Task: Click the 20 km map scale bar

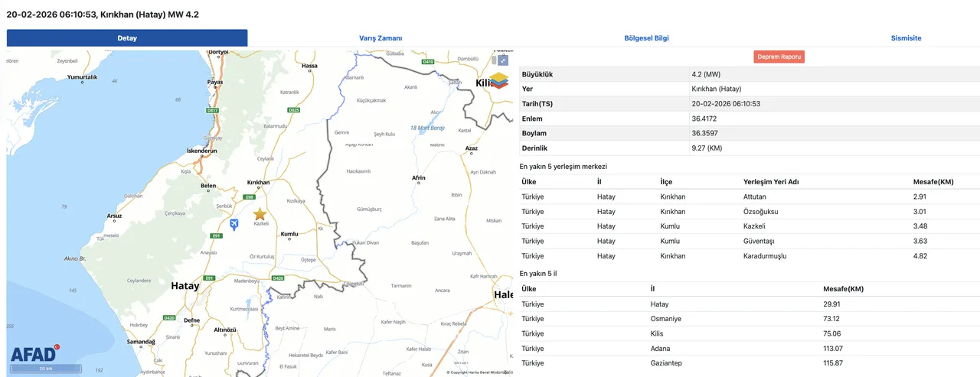Action: (46, 369)
